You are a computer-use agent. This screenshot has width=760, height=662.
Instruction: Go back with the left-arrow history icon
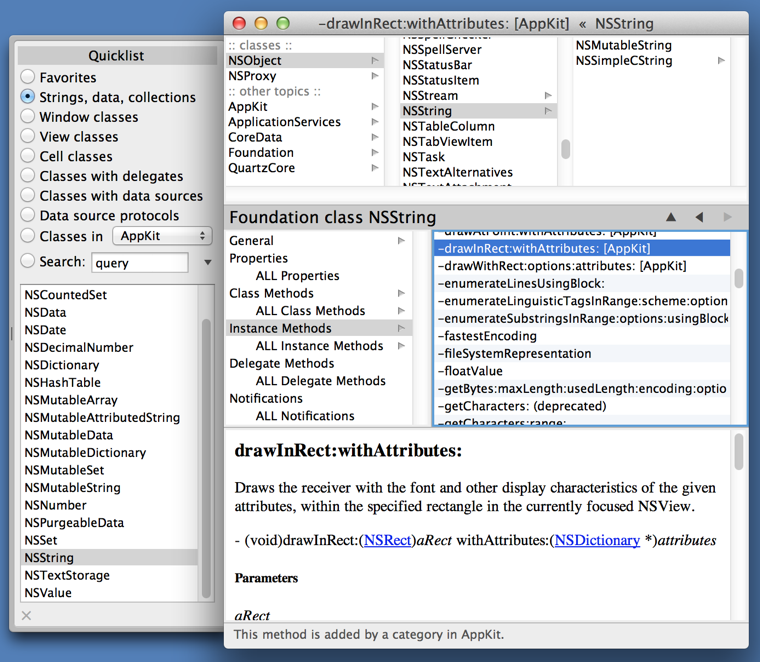[699, 217]
